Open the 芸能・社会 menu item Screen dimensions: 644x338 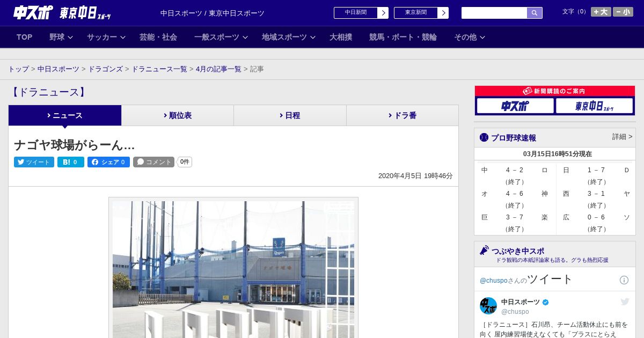158,37
